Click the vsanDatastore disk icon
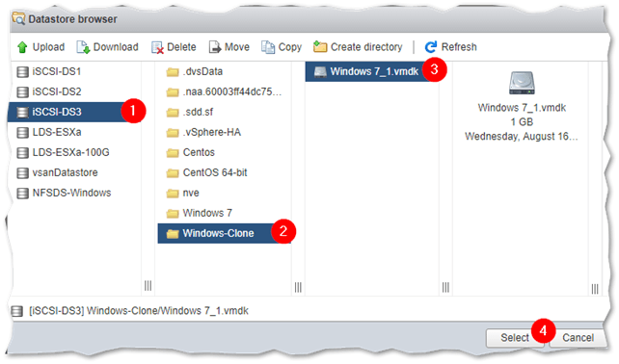Image resolution: width=619 pixels, height=364 pixels. pyautogui.click(x=22, y=172)
